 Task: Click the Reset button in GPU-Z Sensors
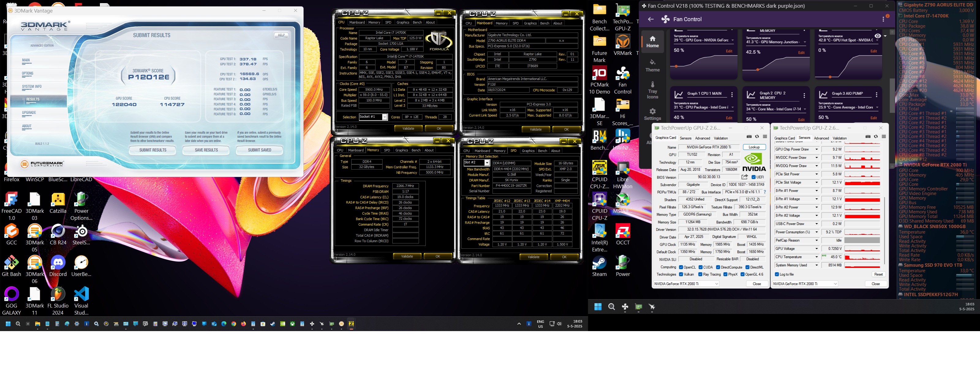click(878, 274)
